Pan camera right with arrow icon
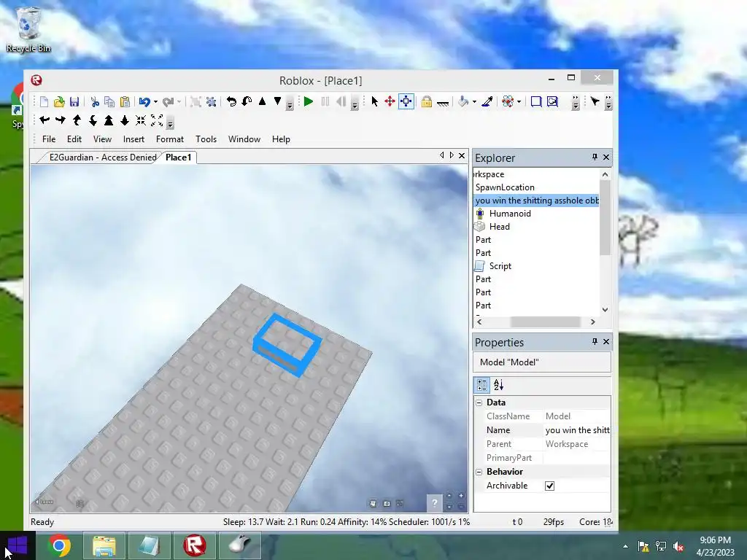 (61, 120)
